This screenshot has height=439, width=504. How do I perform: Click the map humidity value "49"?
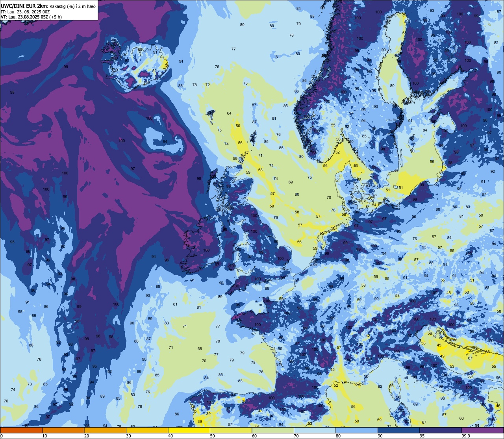(x=442, y=356)
